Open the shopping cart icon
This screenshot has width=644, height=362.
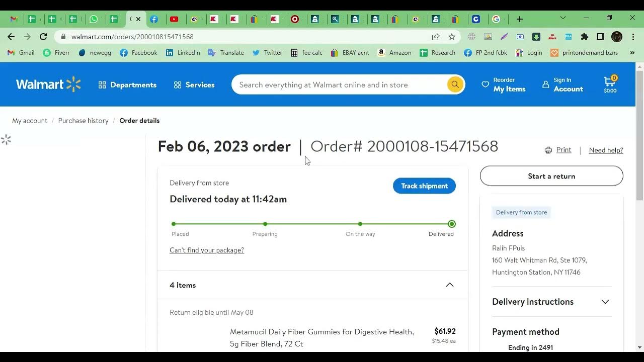pyautogui.click(x=610, y=84)
